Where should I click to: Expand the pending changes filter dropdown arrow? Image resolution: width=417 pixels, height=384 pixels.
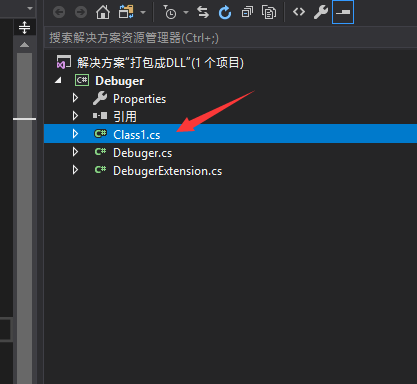pos(186,13)
